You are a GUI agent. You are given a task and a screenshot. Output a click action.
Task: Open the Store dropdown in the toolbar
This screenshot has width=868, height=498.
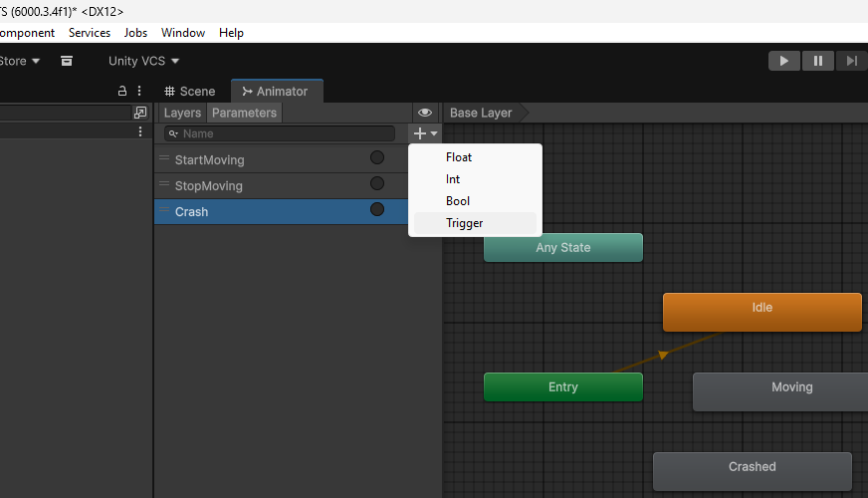coord(19,61)
